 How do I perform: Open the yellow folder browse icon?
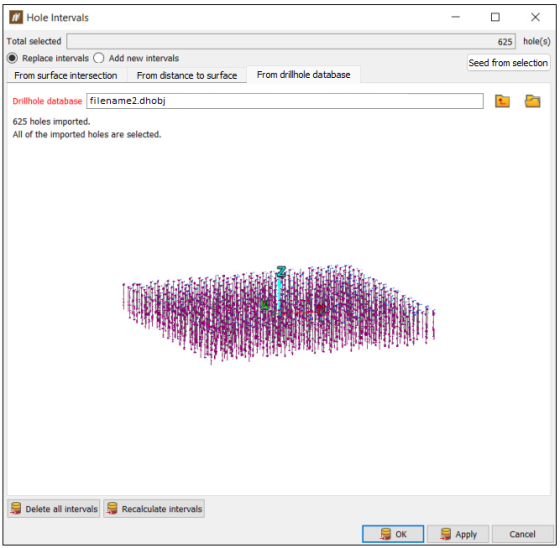[x=532, y=101]
